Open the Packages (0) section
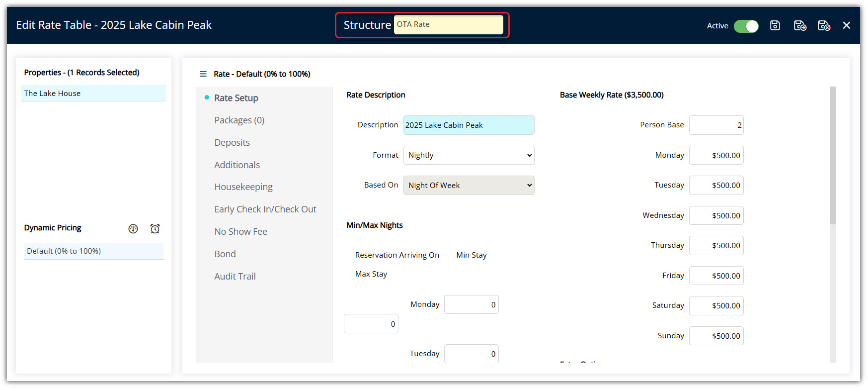The height and width of the screenshot is (389, 868). point(239,120)
